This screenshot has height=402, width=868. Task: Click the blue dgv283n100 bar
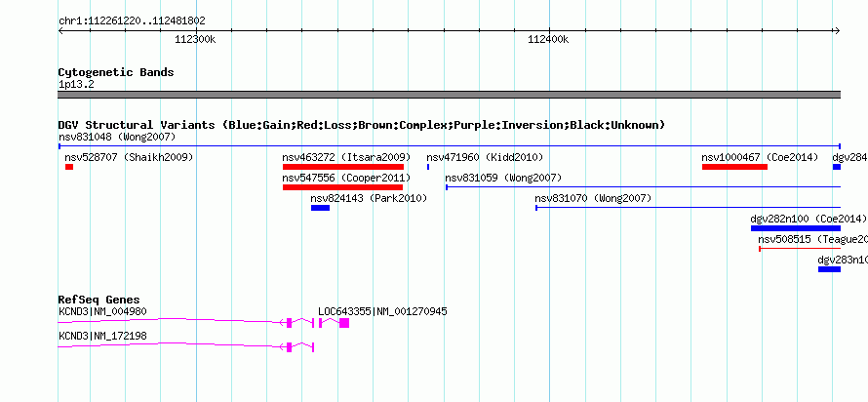coord(829,269)
